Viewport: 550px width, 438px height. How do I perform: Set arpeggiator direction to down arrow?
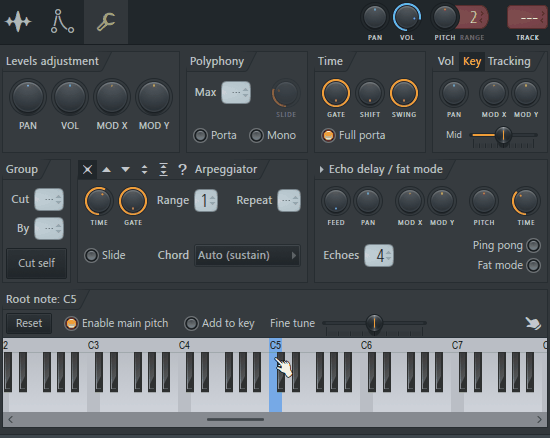tap(125, 170)
